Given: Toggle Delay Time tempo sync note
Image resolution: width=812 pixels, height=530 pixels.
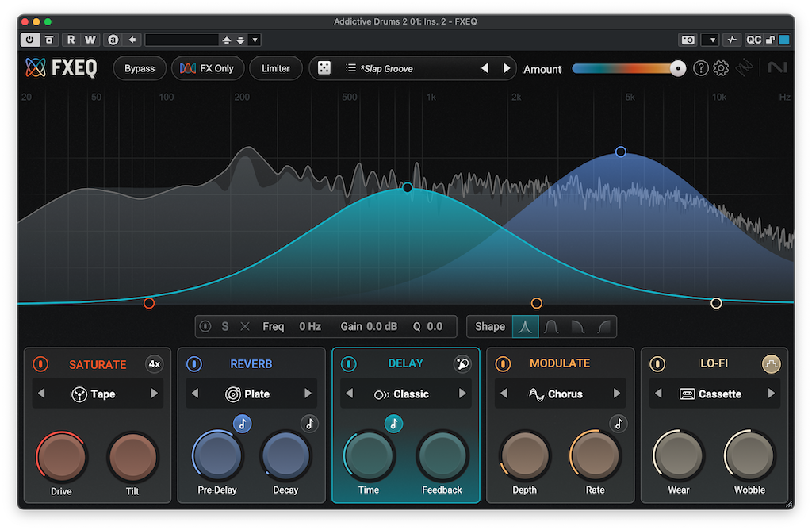Looking at the screenshot, I should pos(393,424).
